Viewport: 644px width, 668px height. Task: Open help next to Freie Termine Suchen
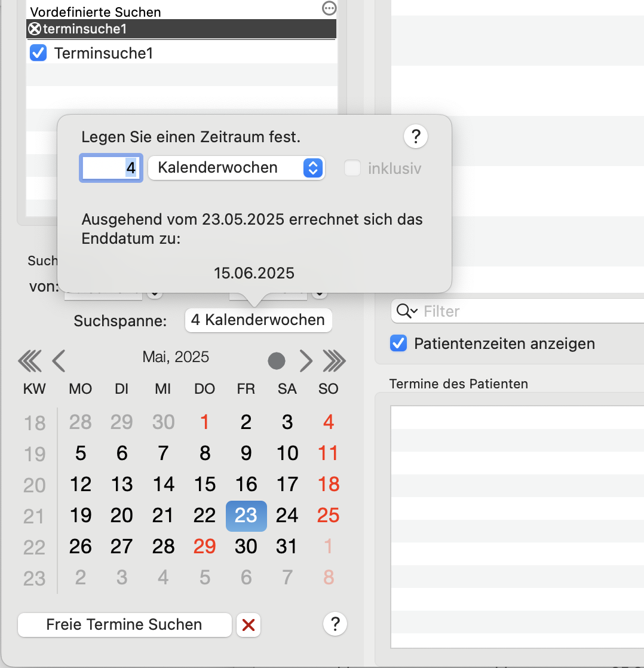tap(335, 624)
